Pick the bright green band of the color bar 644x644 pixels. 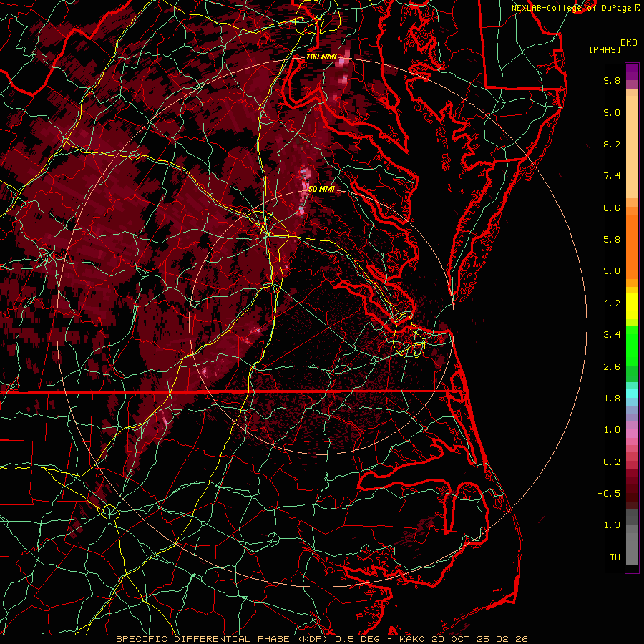click(632, 346)
